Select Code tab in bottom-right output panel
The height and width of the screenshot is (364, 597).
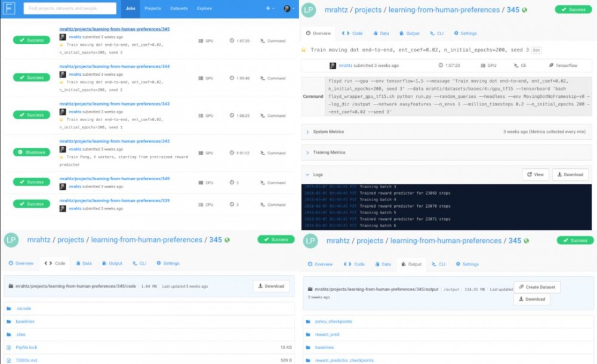tap(354, 264)
